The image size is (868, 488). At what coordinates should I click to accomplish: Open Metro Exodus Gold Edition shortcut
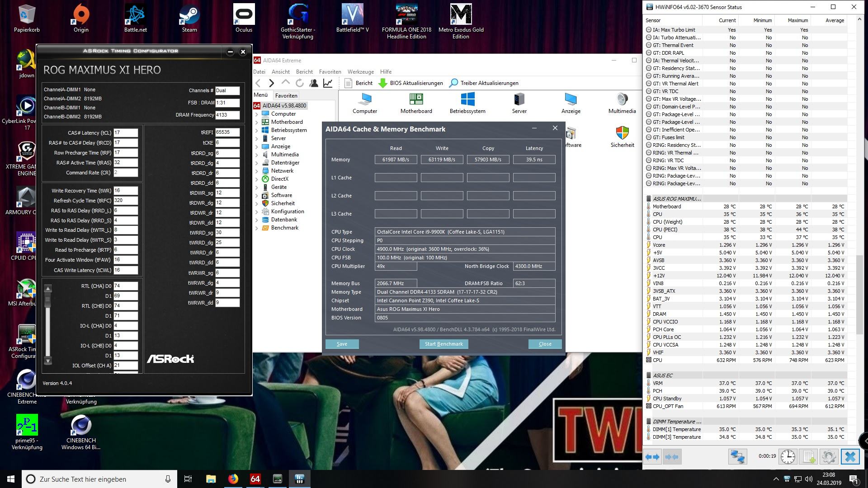click(461, 22)
